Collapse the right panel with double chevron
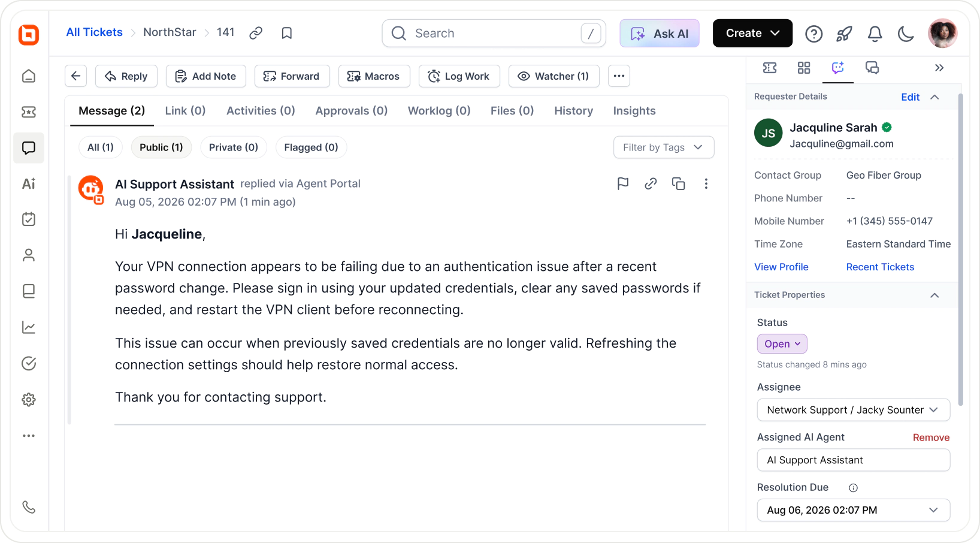This screenshot has height=543, width=980. (939, 68)
